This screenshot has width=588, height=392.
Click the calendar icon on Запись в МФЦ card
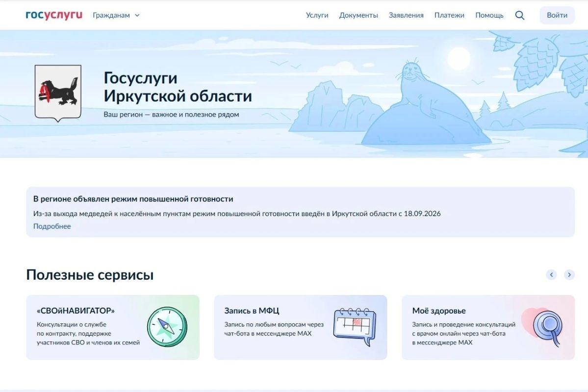(355, 327)
